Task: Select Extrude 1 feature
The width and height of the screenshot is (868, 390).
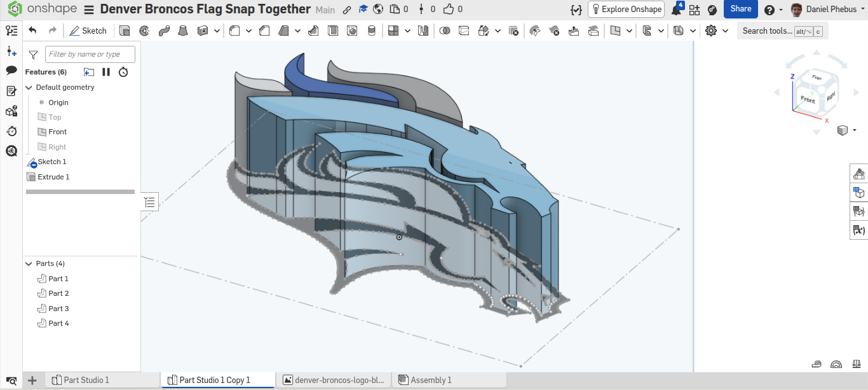Action: click(x=53, y=177)
